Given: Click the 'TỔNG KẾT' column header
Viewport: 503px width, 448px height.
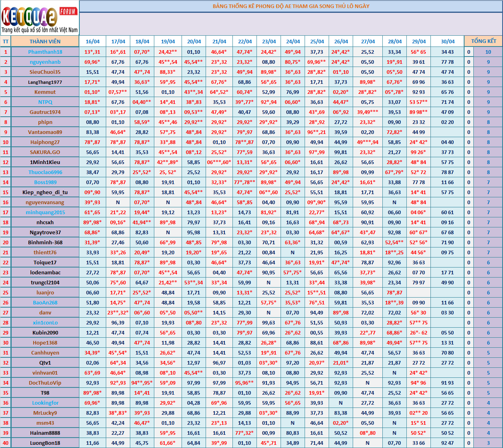Looking at the screenshot, I should [483, 41].
